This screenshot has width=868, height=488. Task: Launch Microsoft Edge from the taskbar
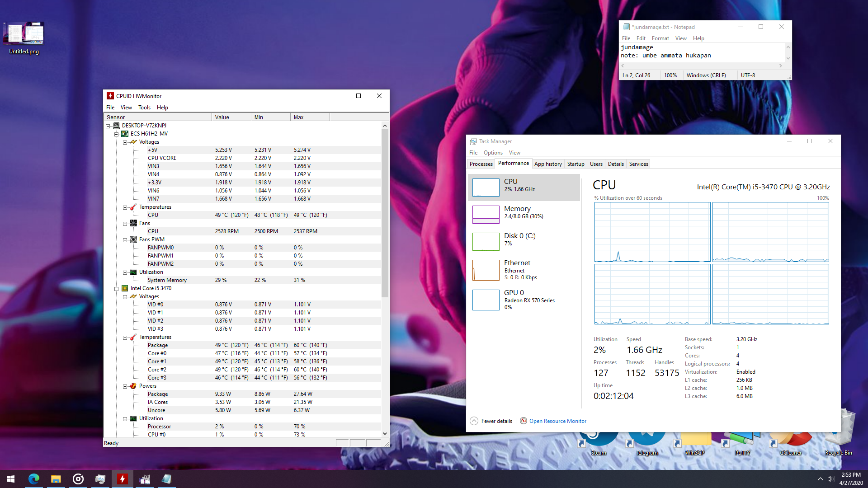click(34, 479)
